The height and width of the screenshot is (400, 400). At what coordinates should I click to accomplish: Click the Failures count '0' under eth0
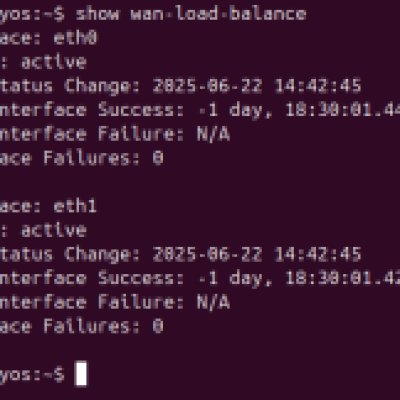coord(158,158)
